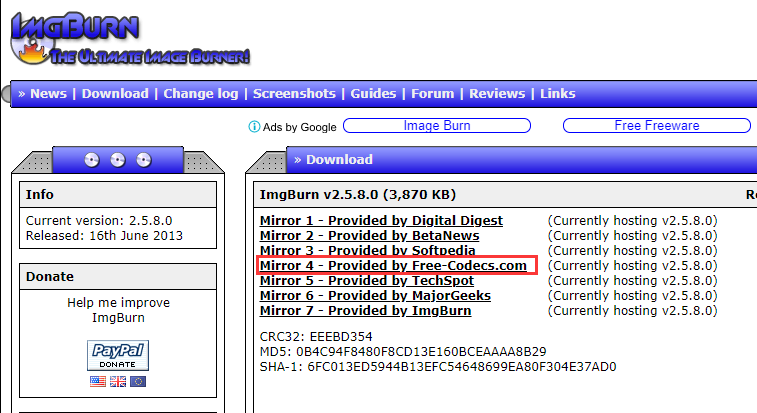
Task: Download from Mirror 5 TechSpot
Action: pyautogui.click(x=367, y=281)
